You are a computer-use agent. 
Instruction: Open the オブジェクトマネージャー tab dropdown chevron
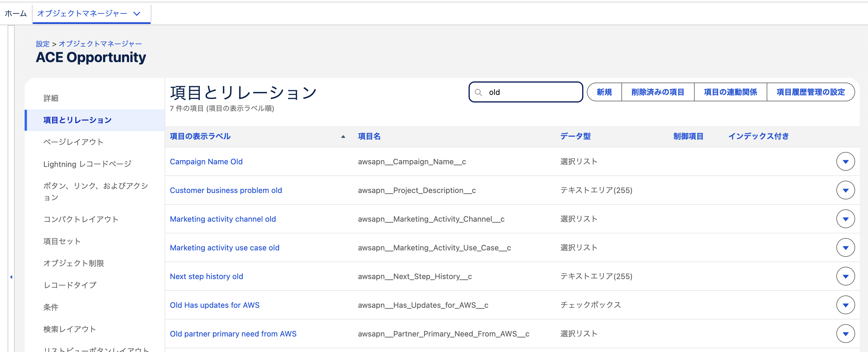(137, 14)
